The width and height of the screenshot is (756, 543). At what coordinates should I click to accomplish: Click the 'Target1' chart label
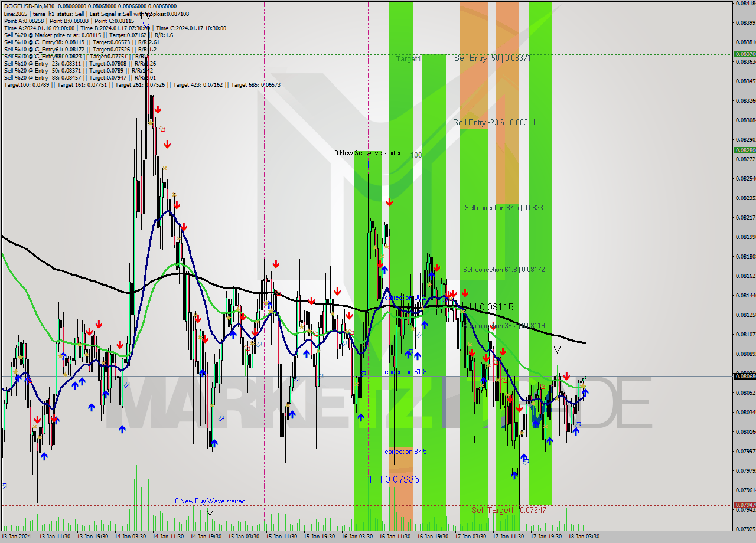(409, 59)
